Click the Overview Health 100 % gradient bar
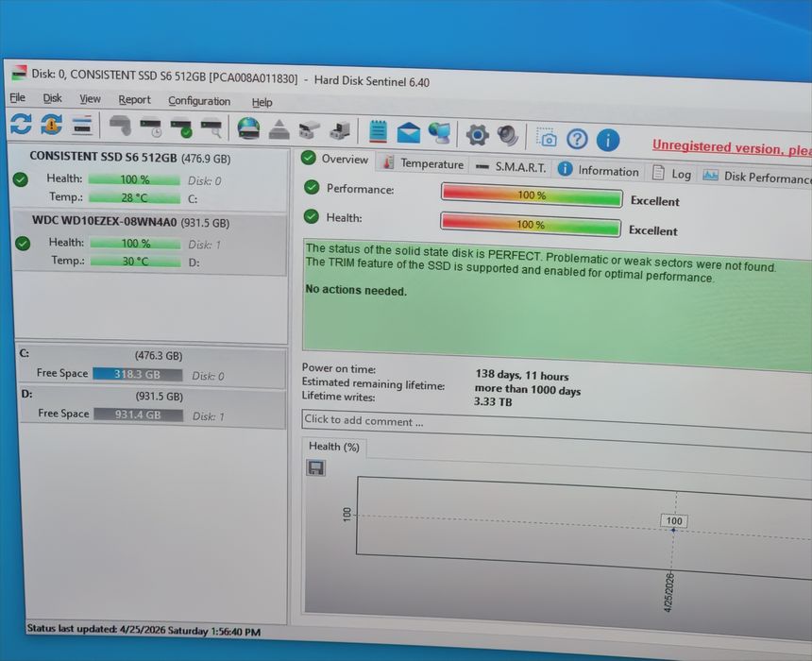This screenshot has height=661, width=812. click(531, 224)
